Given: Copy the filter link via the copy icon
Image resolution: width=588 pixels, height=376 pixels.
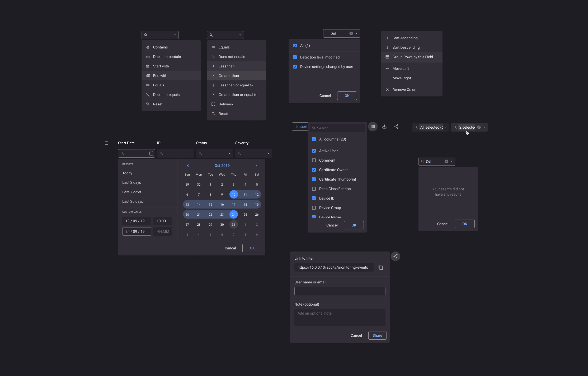Looking at the screenshot, I should pos(381,267).
